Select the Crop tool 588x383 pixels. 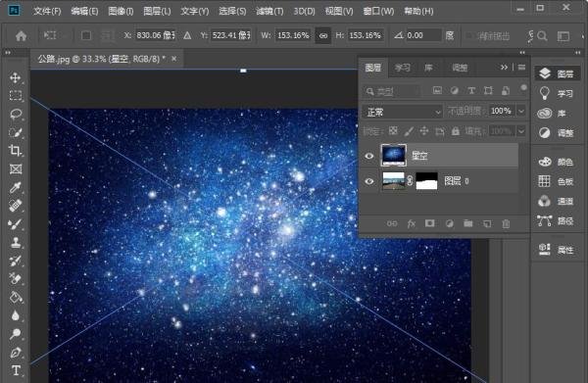[16, 151]
